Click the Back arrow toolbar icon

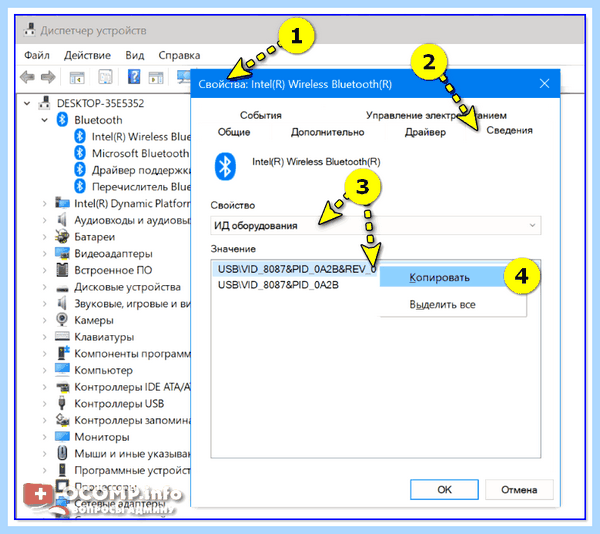(27, 77)
